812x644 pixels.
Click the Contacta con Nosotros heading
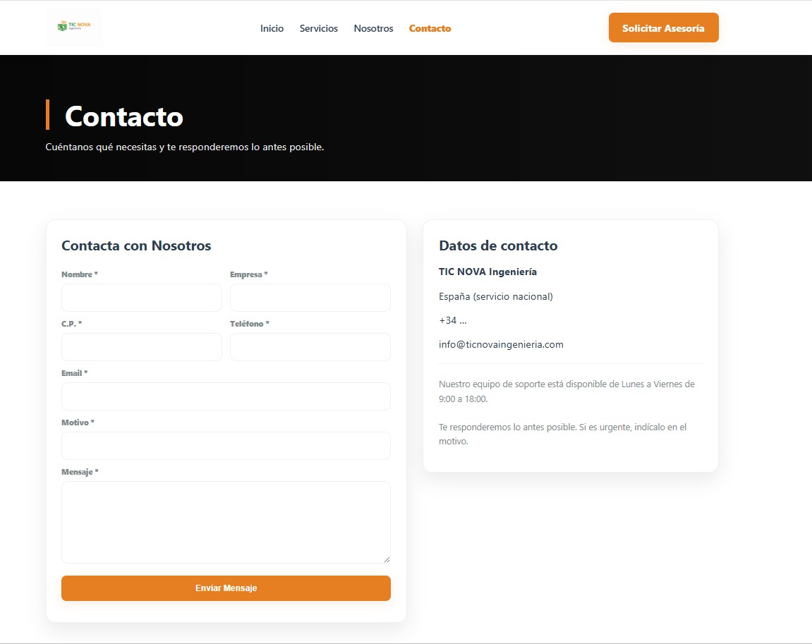136,245
